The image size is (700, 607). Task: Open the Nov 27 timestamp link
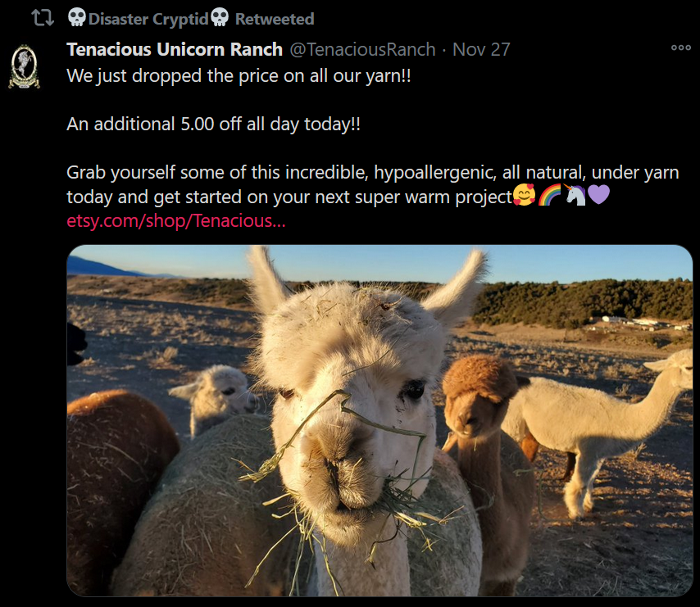tap(481, 49)
